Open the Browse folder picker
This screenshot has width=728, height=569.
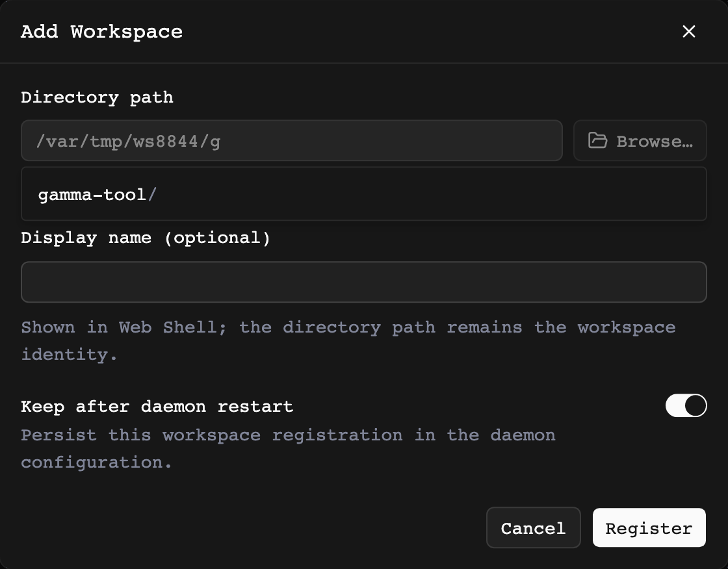pos(640,140)
